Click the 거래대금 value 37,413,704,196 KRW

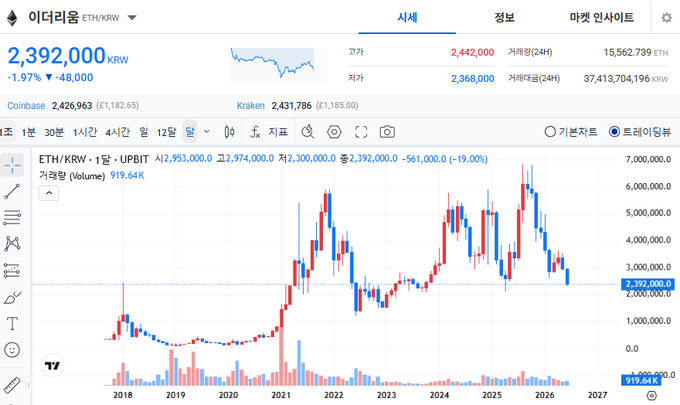[x=626, y=78]
